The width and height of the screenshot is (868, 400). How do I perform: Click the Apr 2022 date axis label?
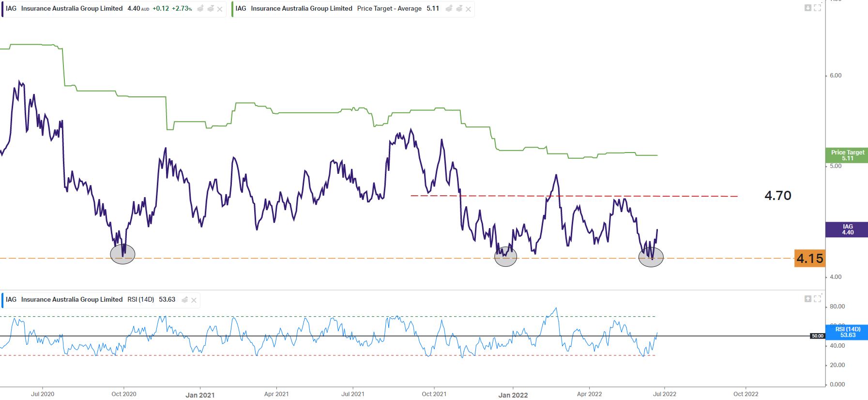590,394
